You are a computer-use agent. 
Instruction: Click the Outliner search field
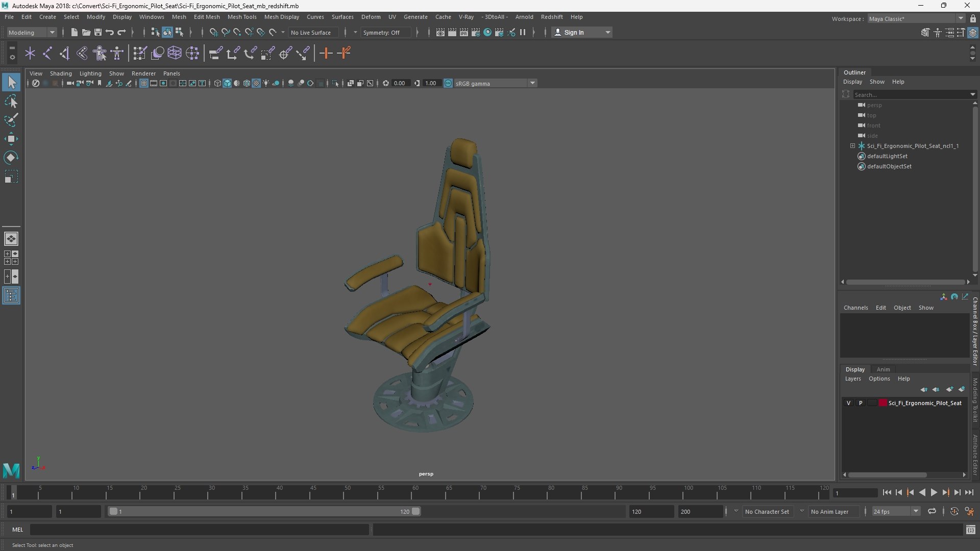(911, 94)
